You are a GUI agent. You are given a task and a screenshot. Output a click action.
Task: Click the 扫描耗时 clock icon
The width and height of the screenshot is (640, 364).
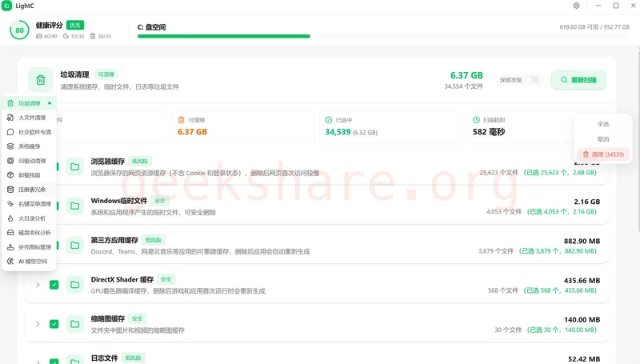[x=476, y=120]
